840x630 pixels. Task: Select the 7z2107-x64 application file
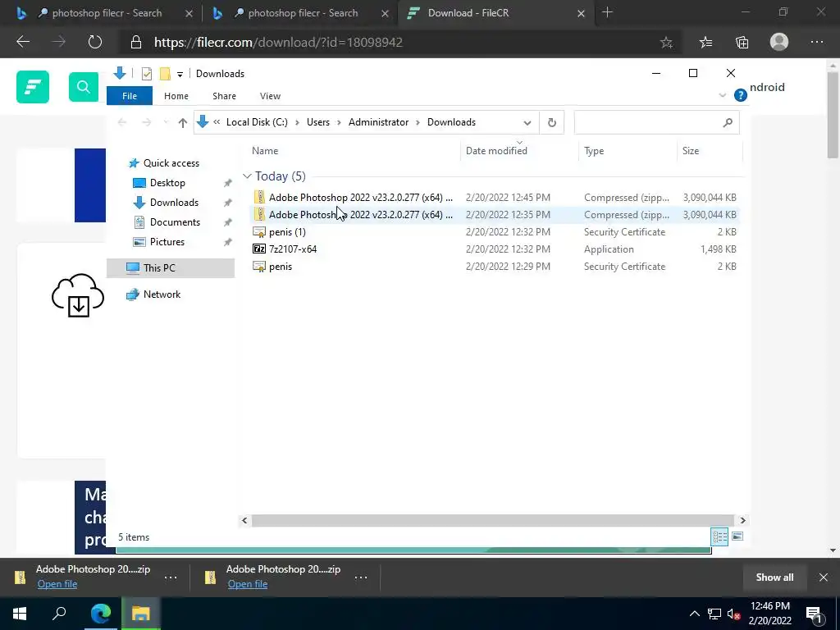[495, 249]
